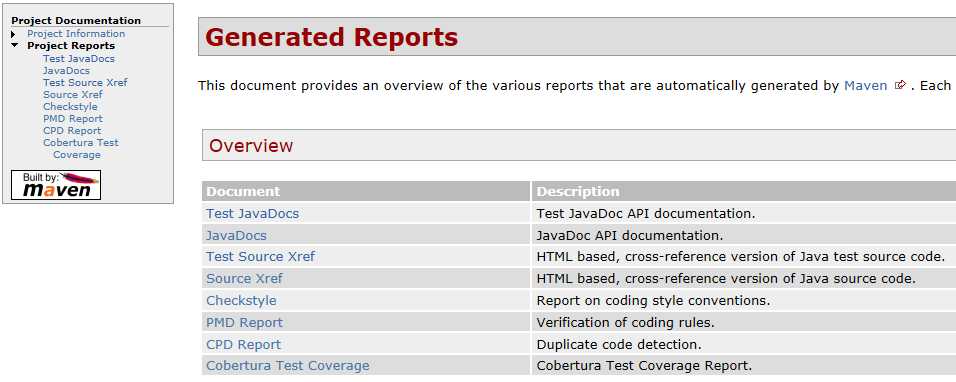Open PMD Report link in table
This screenshot has width=956, height=382.
click(244, 322)
